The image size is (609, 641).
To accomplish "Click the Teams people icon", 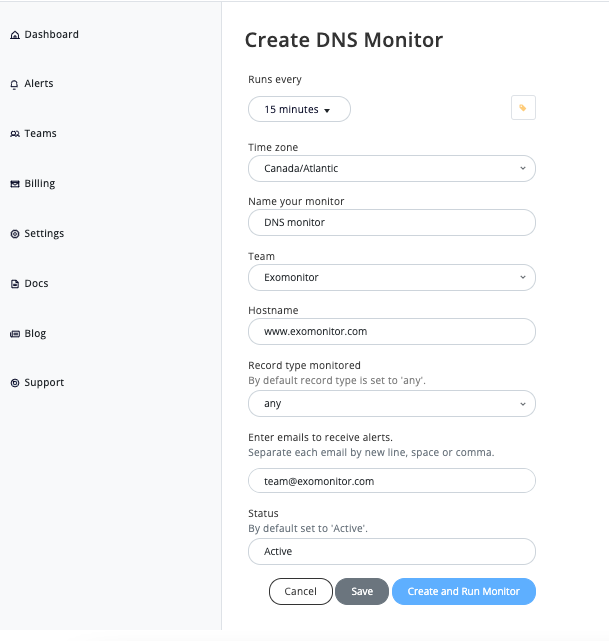I will [x=15, y=134].
